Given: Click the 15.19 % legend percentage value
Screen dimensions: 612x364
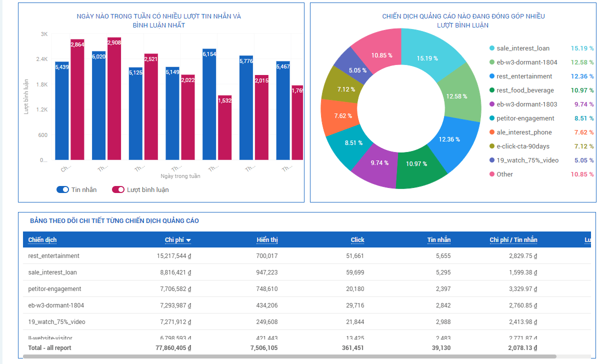Looking at the screenshot, I should point(582,48).
